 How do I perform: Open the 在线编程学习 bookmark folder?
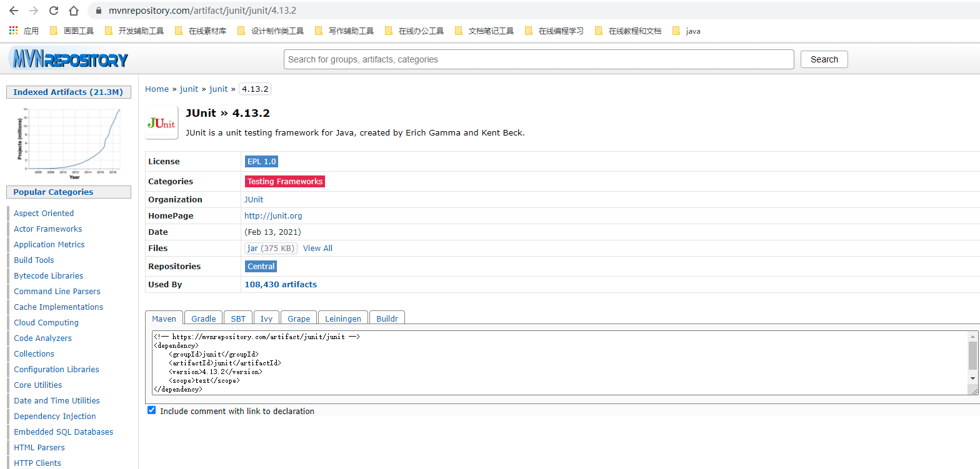(x=554, y=31)
